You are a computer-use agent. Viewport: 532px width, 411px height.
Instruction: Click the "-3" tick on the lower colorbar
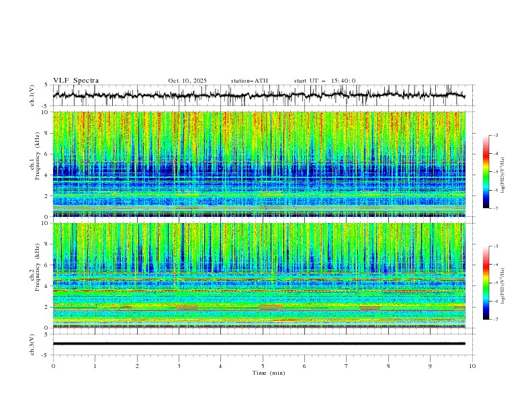tap(495, 246)
